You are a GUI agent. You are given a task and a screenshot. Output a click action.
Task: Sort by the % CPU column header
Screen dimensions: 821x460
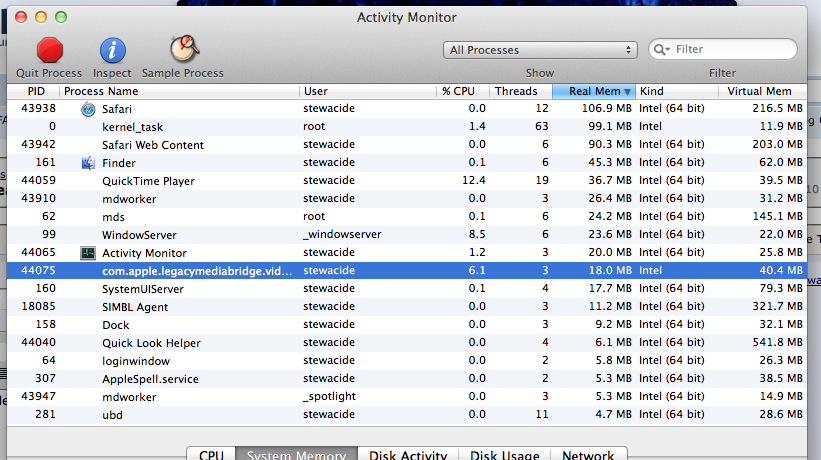pos(463,92)
